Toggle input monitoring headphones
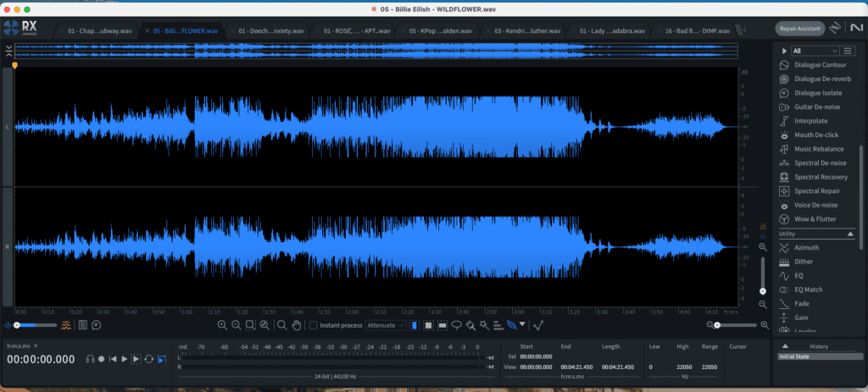 pos(90,359)
